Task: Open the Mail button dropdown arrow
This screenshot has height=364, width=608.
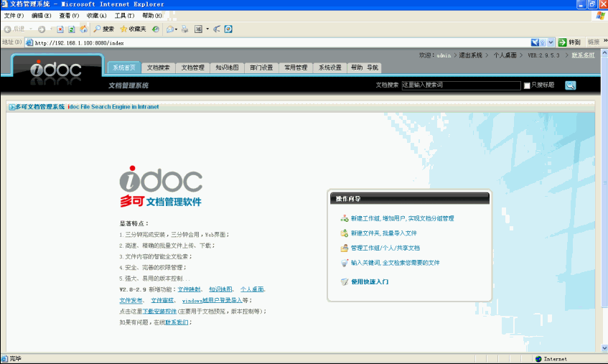Action: pos(177,29)
